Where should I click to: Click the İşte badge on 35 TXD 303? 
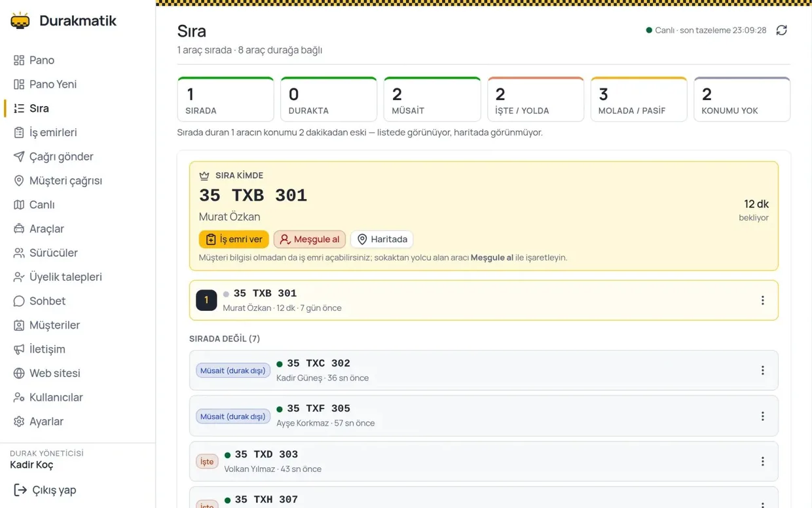[x=207, y=462]
